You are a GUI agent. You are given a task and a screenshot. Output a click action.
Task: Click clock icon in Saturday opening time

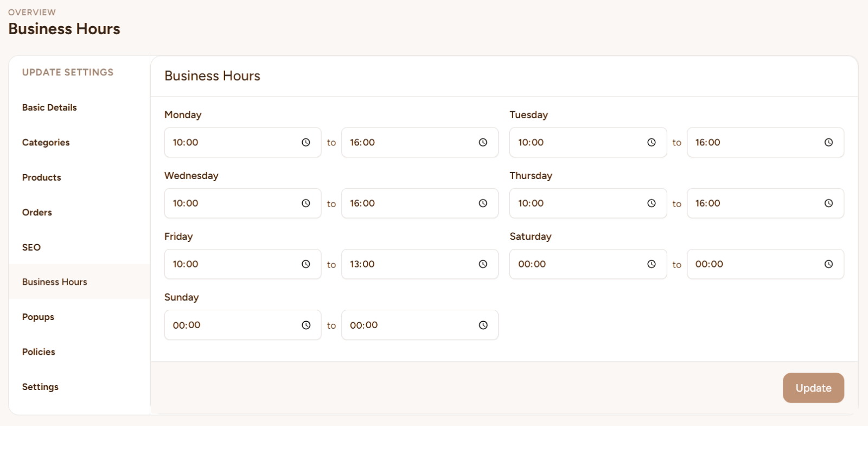(x=651, y=264)
